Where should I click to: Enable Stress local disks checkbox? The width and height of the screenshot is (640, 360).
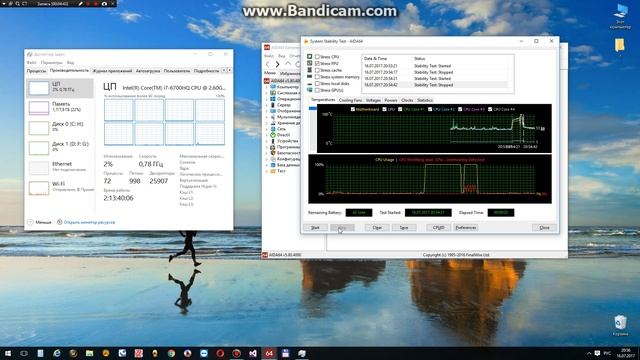tap(317, 84)
